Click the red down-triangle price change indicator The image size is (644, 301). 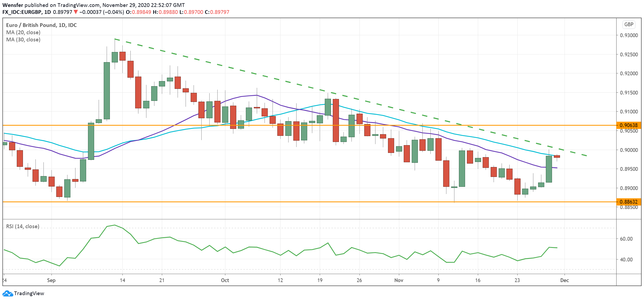(76, 12)
